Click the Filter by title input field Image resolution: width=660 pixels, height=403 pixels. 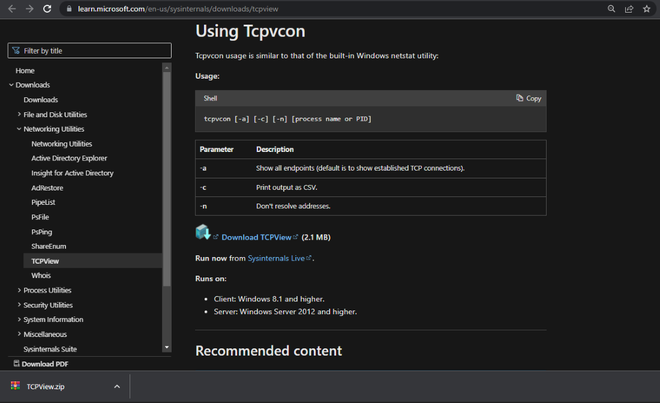coord(88,50)
